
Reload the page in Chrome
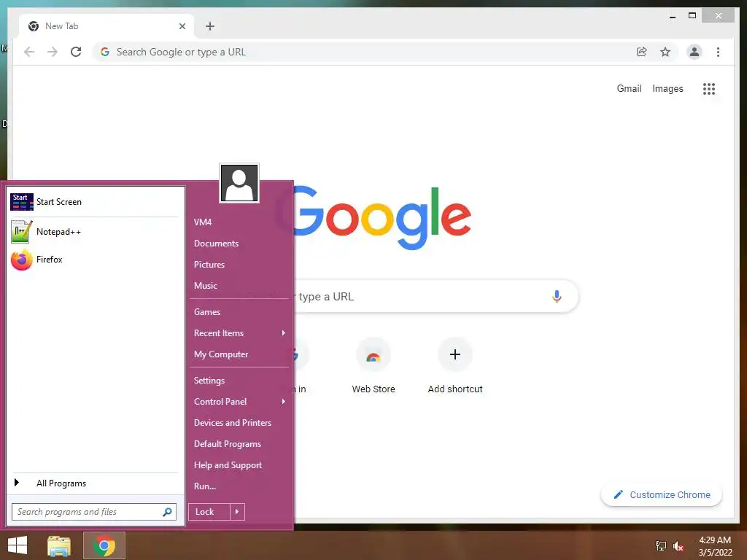(x=76, y=52)
